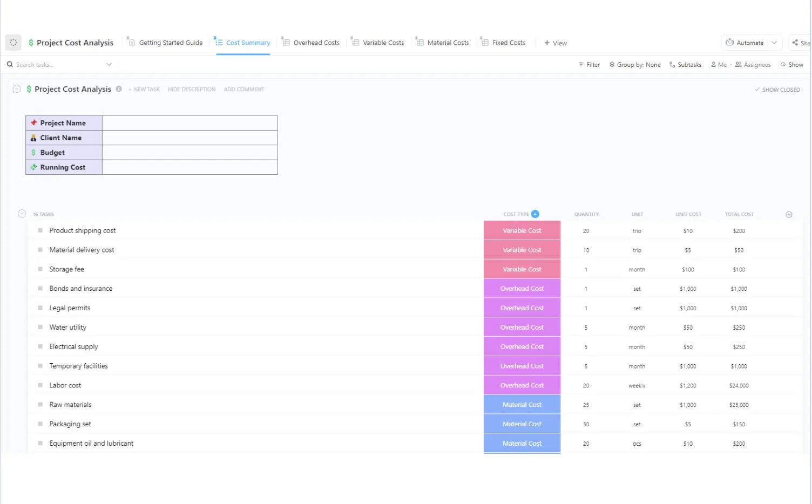This screenshot has height=504, width=812.
Task: Click status square of Material delivery cost
Action: pyautogui.click(x=40, y=250)
